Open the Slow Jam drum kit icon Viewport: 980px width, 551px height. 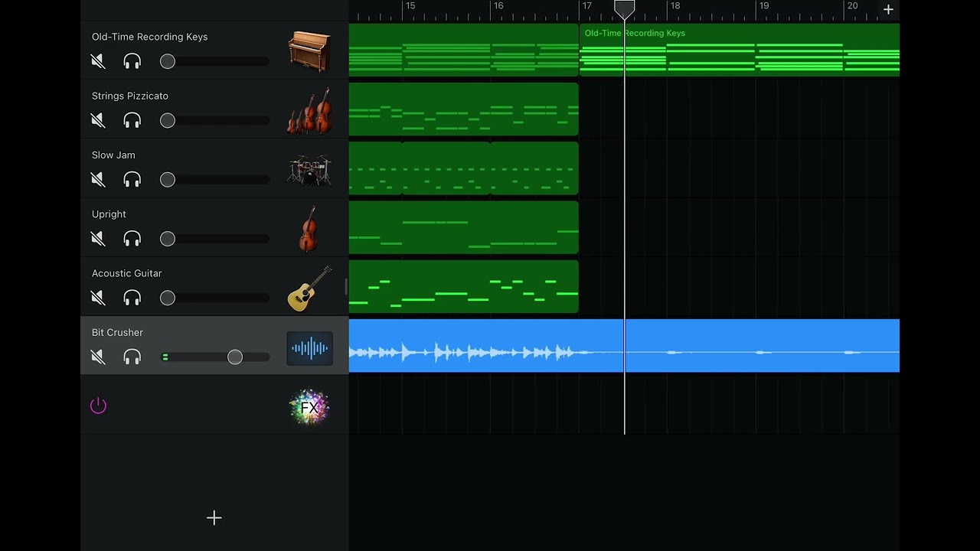tap(309, 170)
